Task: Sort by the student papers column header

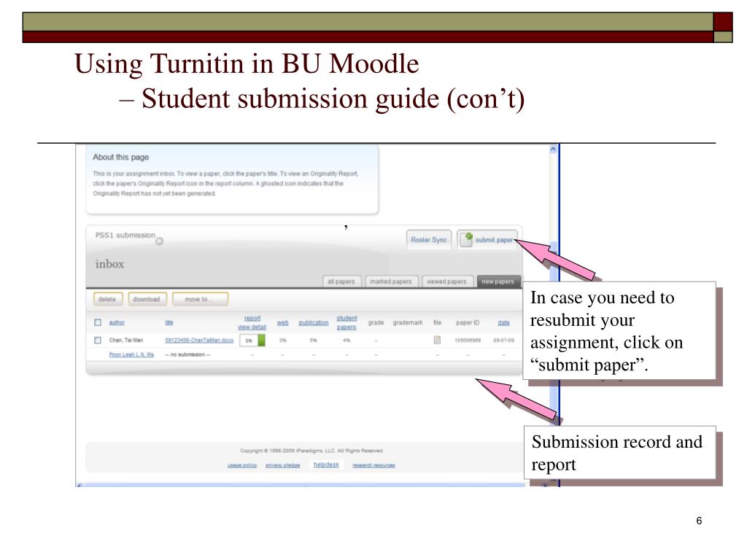Action: click(347, 322)
